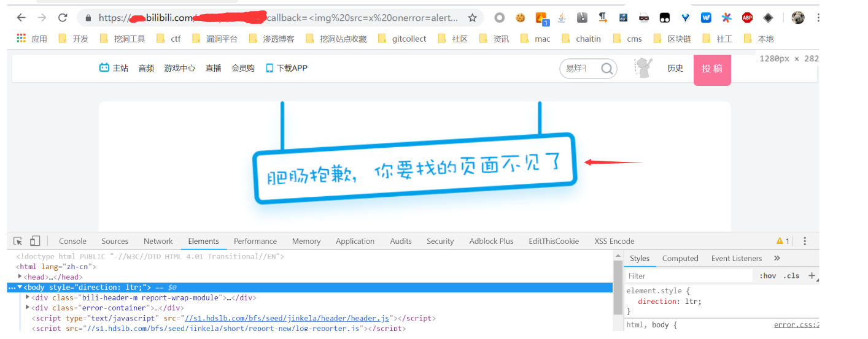Toggle the DevTools device toolbar icon
The image size is (868, 339).
point(35,241)
